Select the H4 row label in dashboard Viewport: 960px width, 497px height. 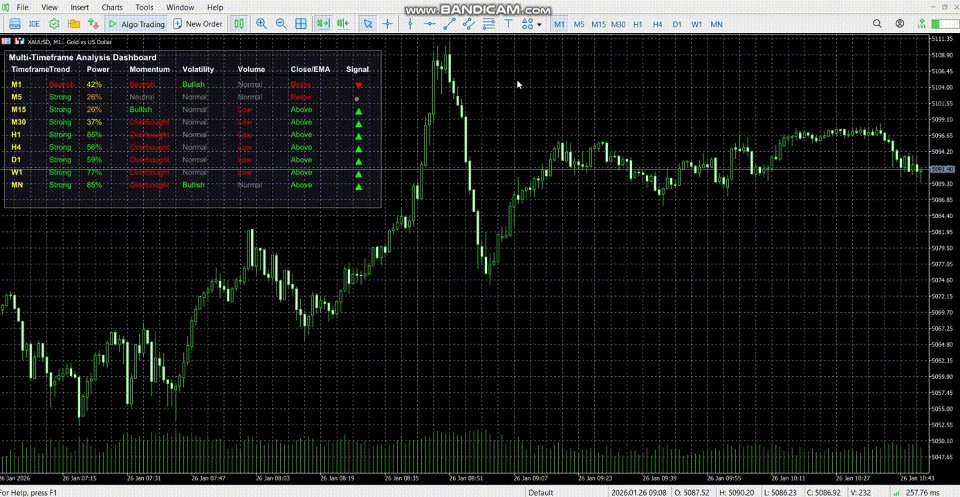17,147
